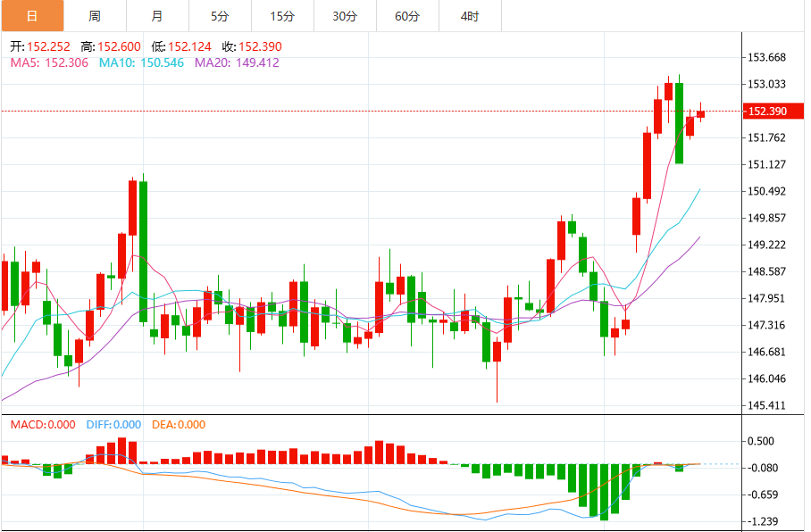This screenshot has height=532, width=811.
Task: Choose the 60分 timeframe tab
Action: pos(407,16)
